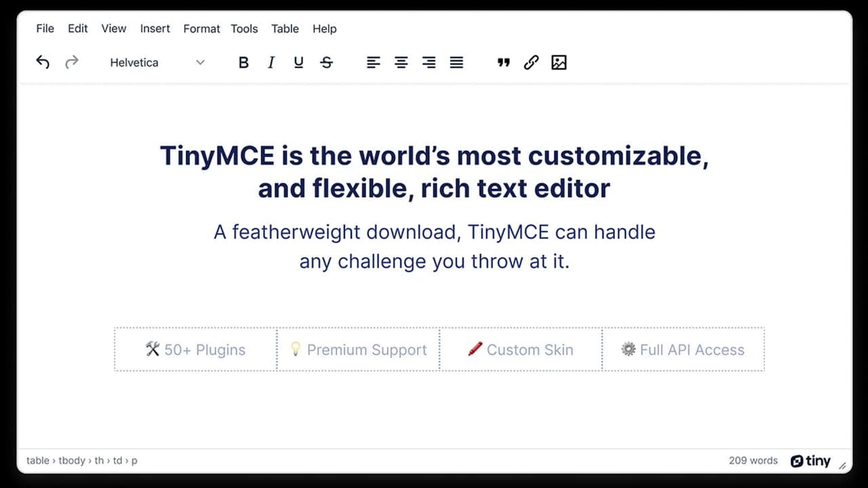
Task: Open the View menu
Action: pyautogui.click(x=114, y=28)
